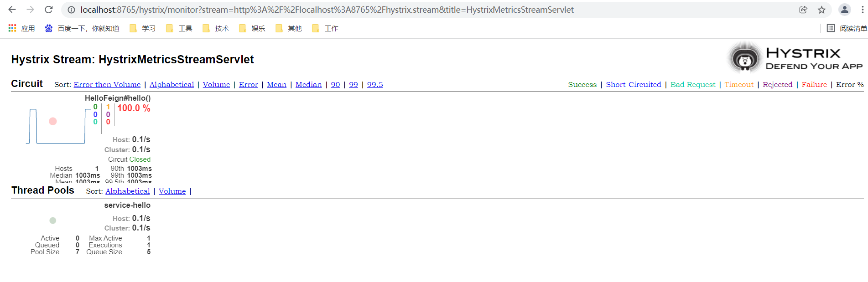Click the Failure legend label
This screenshot has width=868, height=282.
(814, 85)
